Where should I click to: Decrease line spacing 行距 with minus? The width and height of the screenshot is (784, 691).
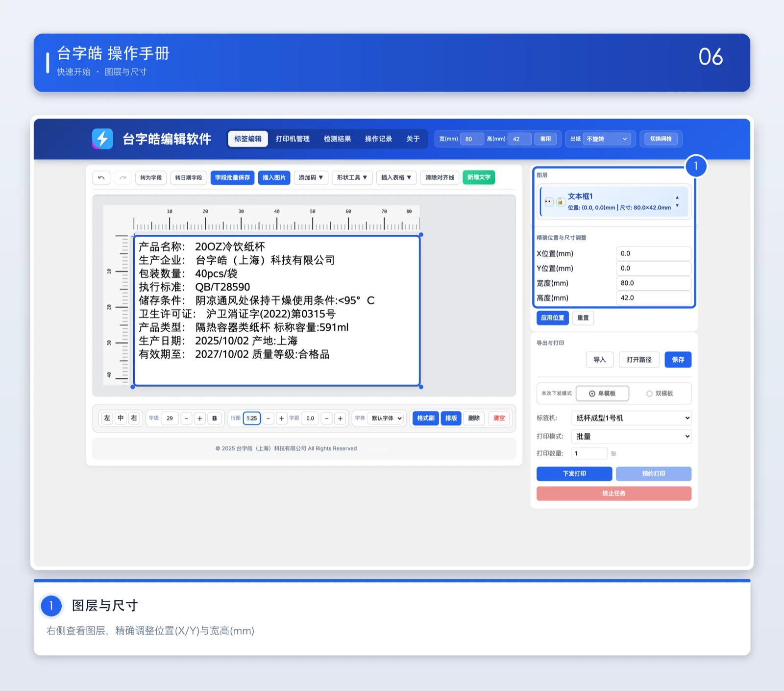(x=268, y=418)
